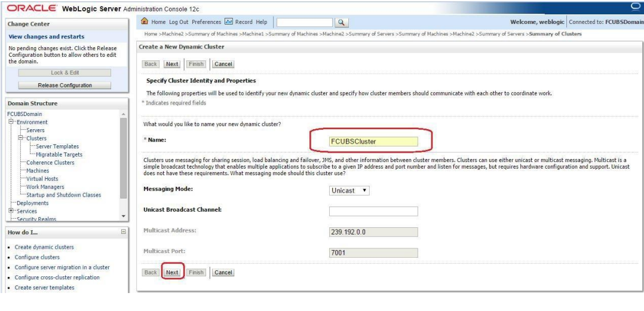Open Help from the toolbar
Viewport: 644px width, 311px height.
tap(261, 22)
